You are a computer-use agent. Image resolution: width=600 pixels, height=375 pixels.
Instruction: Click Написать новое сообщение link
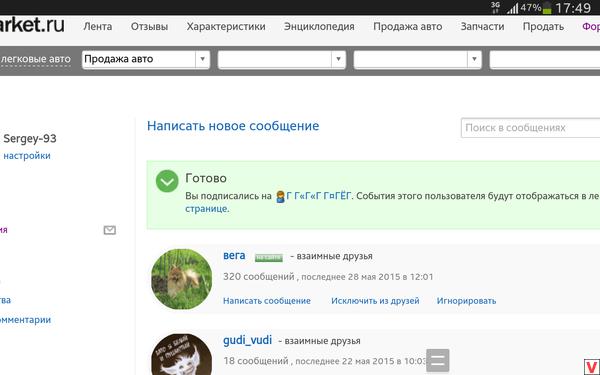click(233, 126)
